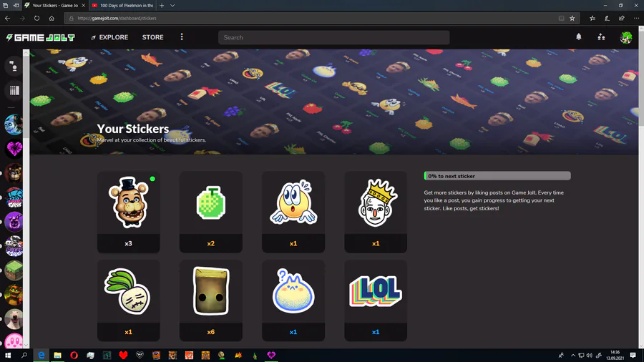This screenshot has width=644, height=362.
Task: Open the Minecraft block community in the sidebar
Action: click(14, 270)
